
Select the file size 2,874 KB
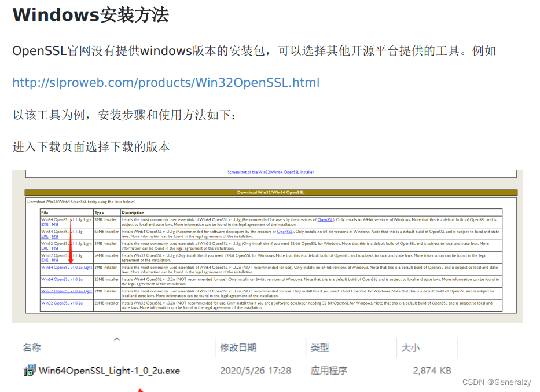[x=432, y=371]
